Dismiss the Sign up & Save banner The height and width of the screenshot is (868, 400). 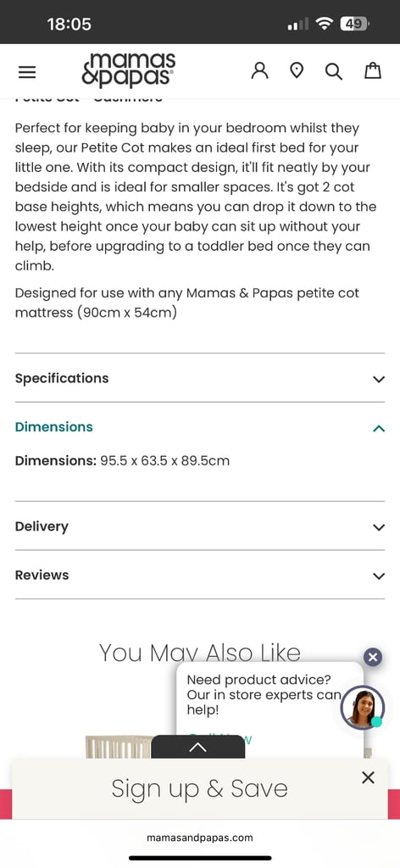click(368, 777)
